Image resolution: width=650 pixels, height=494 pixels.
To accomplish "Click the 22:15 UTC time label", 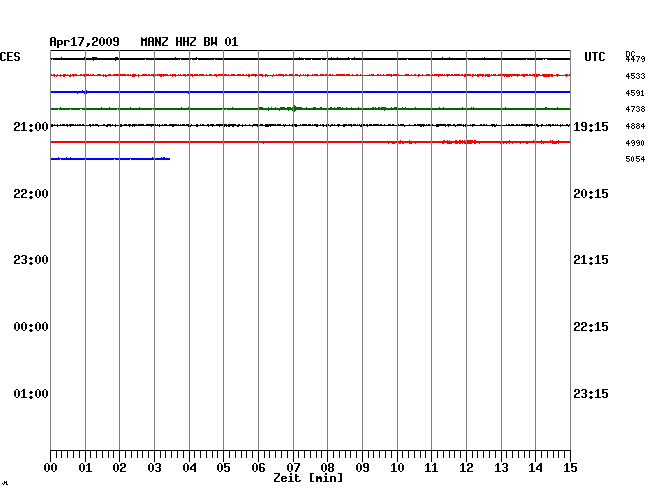I will pyautogui.click(x=590, y=327).
